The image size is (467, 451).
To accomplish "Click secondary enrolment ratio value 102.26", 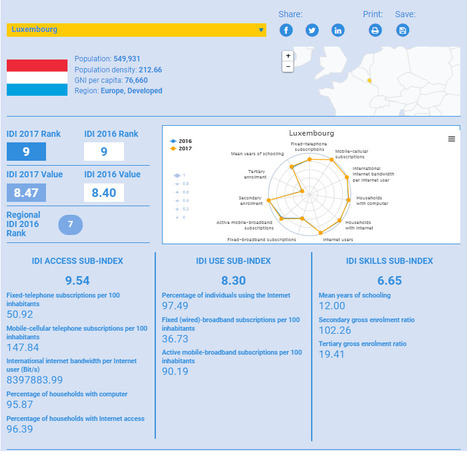I will coord(335,330).
